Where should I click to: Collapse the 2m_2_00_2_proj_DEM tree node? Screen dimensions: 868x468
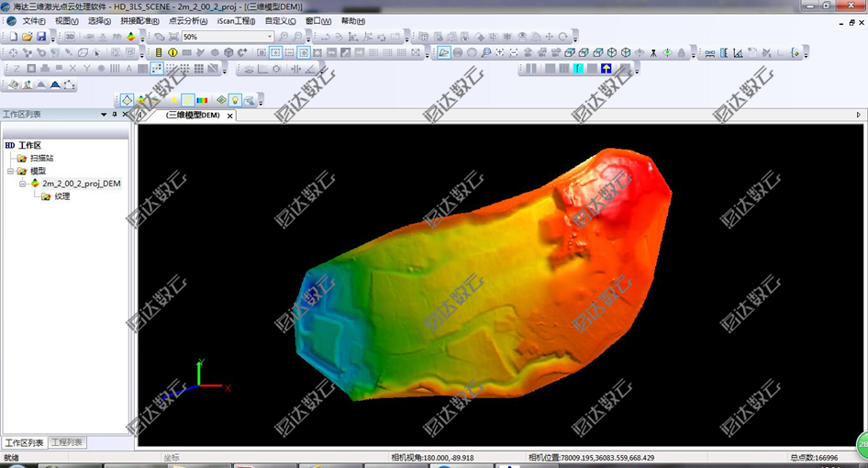point(22,184)
